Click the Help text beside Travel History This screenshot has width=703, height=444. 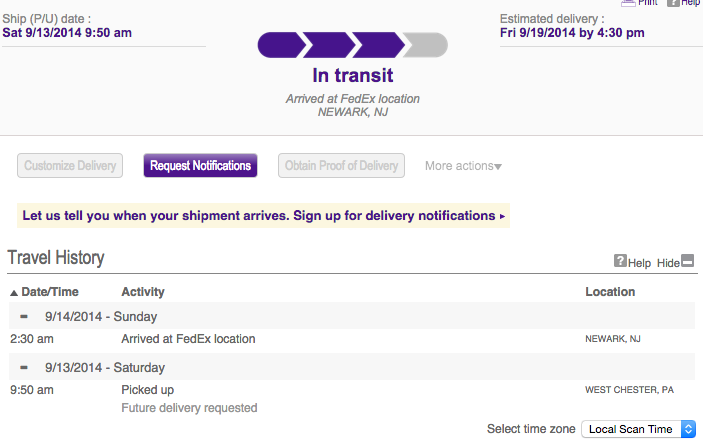[639, 263]
